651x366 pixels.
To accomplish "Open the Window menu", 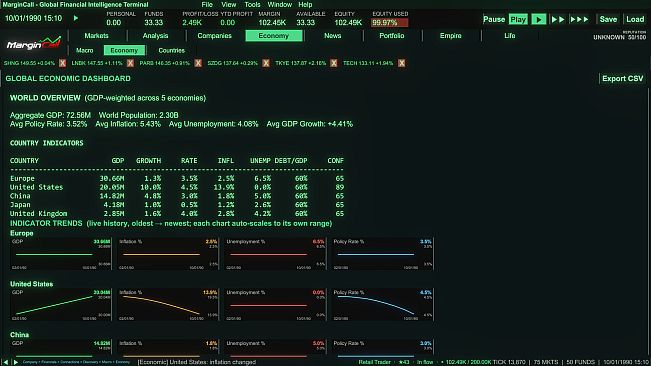I will 279,5.
